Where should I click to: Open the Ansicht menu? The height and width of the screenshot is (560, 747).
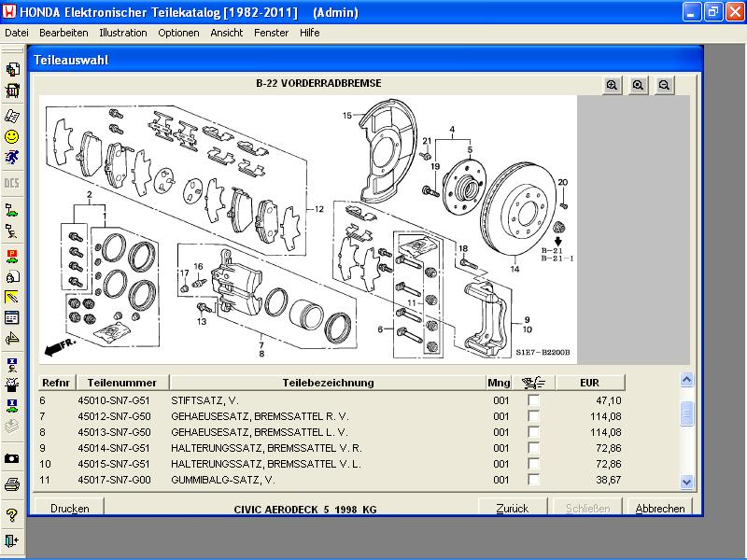coord(227,33)
